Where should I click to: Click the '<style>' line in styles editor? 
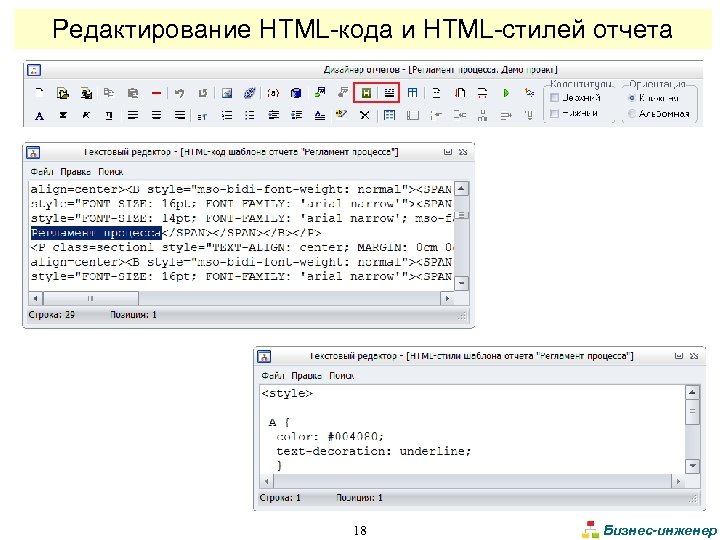(287, 394)
